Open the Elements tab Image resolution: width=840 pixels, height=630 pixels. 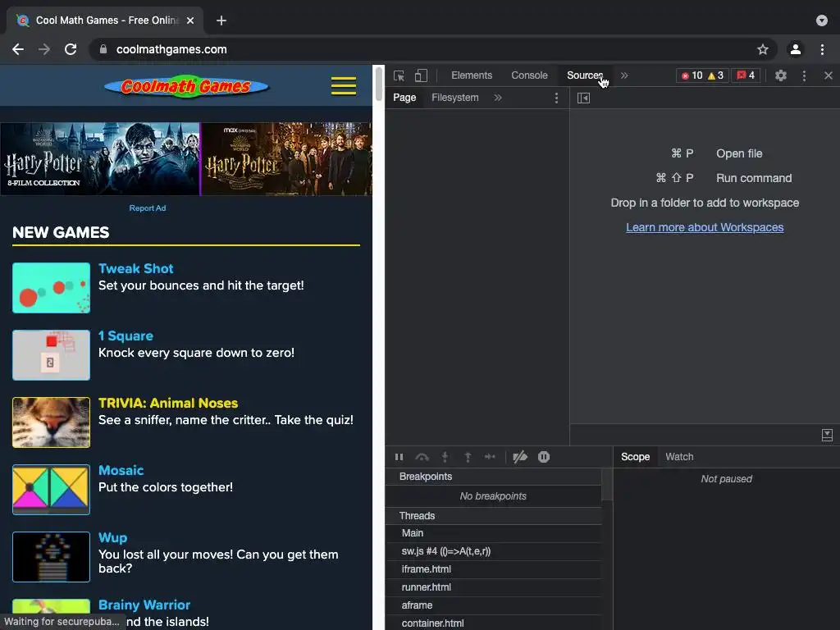(472, 75)
